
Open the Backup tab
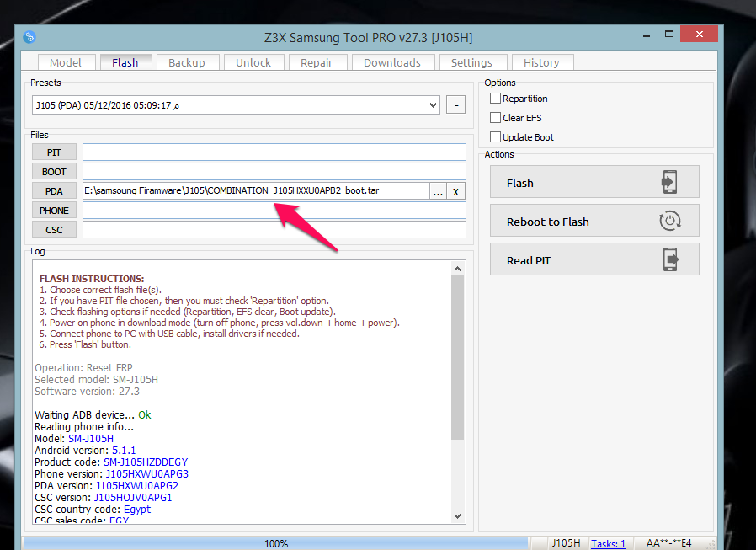pos(187,62)
